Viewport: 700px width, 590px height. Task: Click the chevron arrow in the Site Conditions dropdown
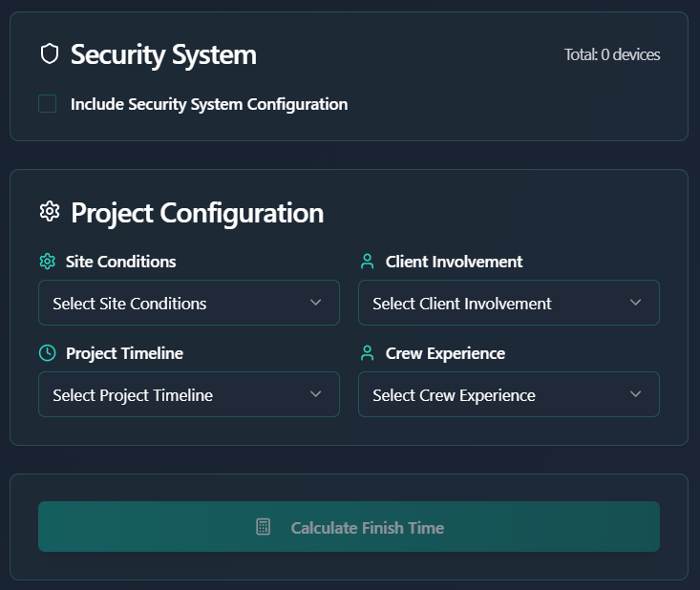click(316, 303)
